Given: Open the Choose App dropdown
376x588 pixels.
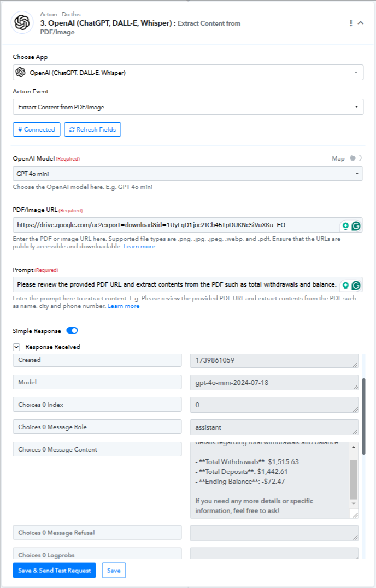Looking at the screenshot, I should [x=188, y=73].
